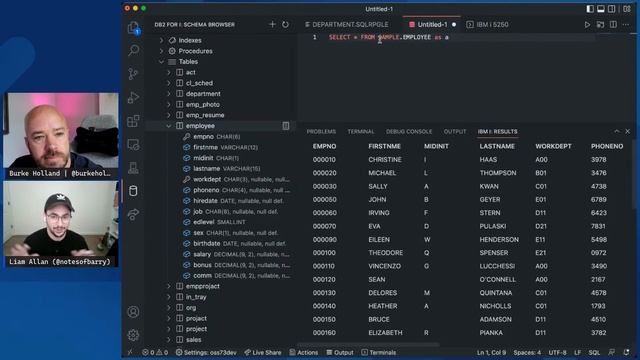Open the Live Share activity icon
This screenshot has height=360, width=640.
point(133,214)
